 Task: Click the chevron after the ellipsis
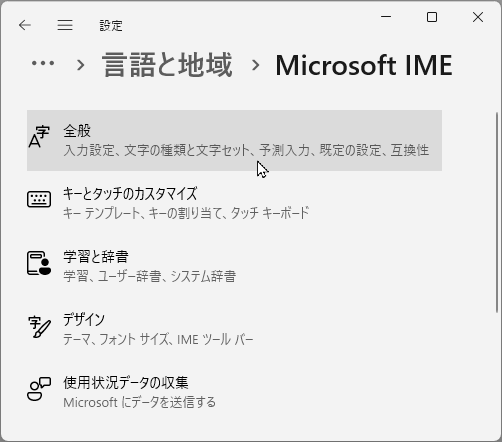pos(80,65)
